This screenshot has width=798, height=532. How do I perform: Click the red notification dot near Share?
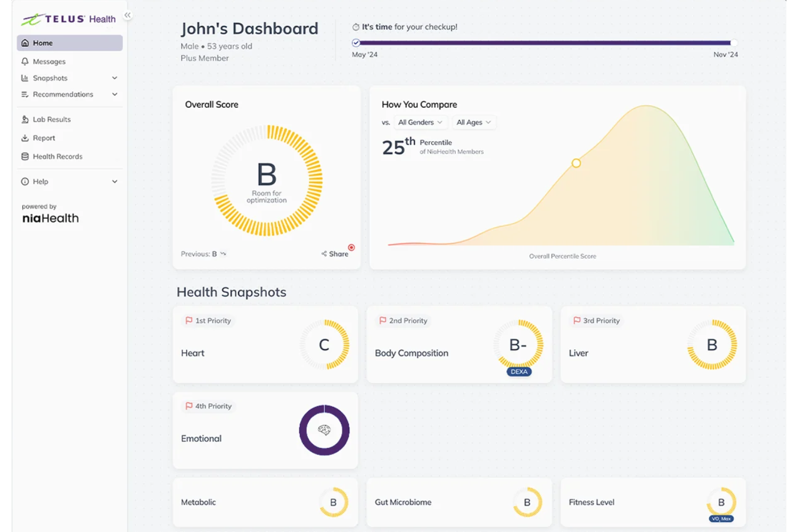click(x=352, y=247)
